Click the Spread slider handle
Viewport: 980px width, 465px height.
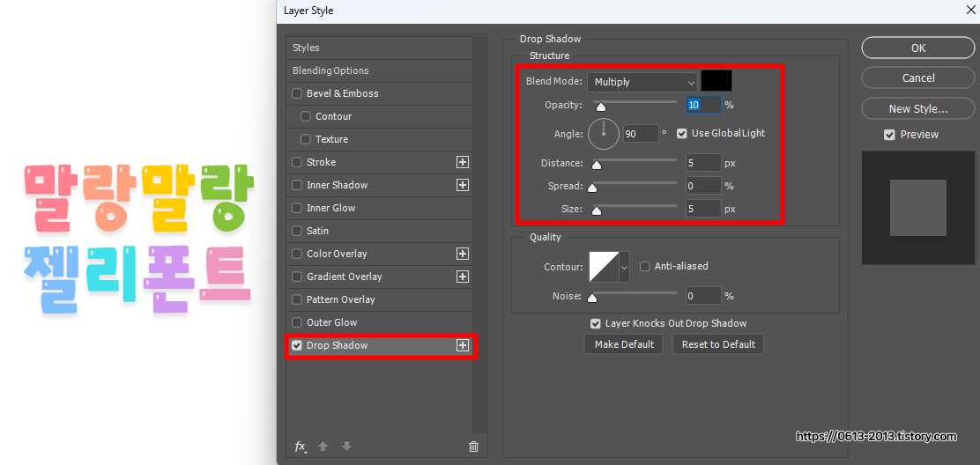pyautogui.click(x=592, y=188)
